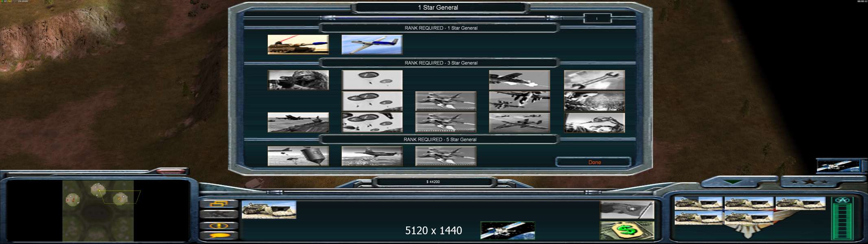
Task: Click the green dollar sign command
Action: click(627, 231)
